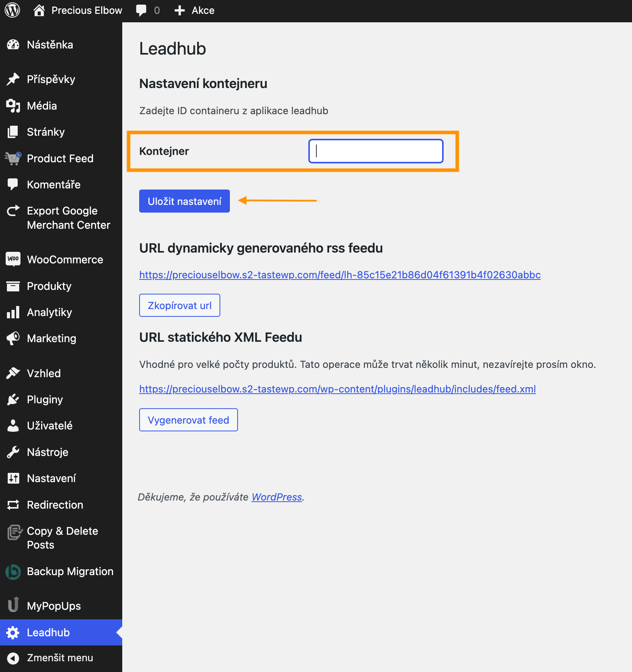Click the WordPress logo icon
The image size is (632, 672).
coord(12,10)
